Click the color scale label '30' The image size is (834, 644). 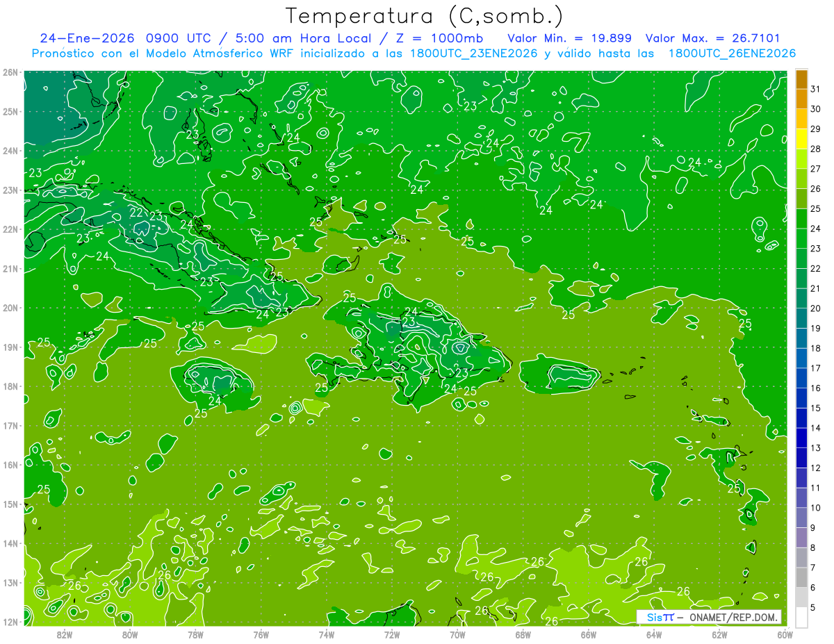coord(816,109)
